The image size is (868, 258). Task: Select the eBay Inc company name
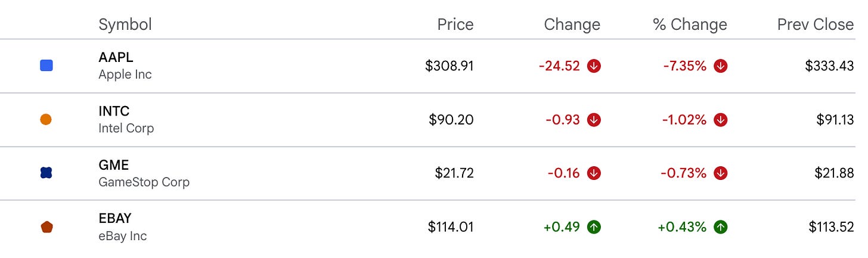pyautogui.click(x=123, y=236)
